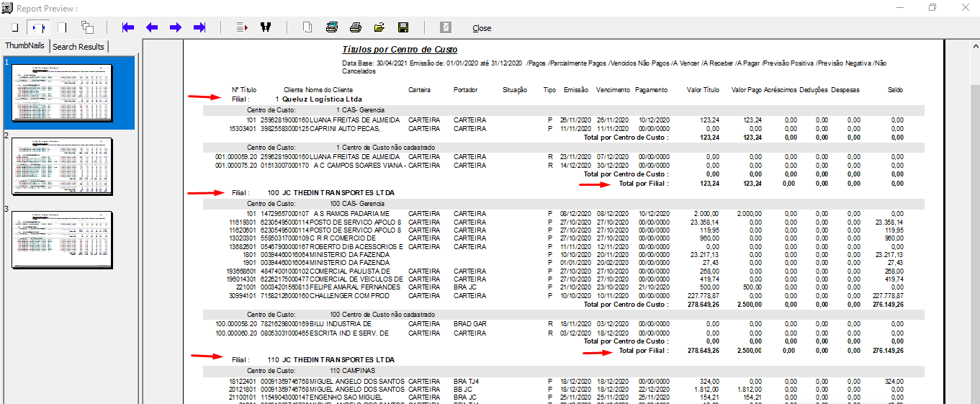980x404 pixels.
Task: Select the page 3 thumbnail
Action: coord(63,240)
